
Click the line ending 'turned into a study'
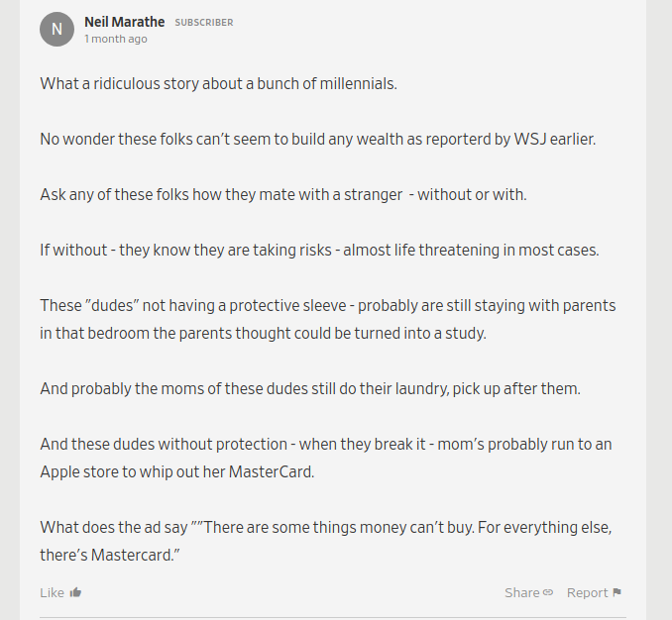pyautogui.click(x=263, y=334)
